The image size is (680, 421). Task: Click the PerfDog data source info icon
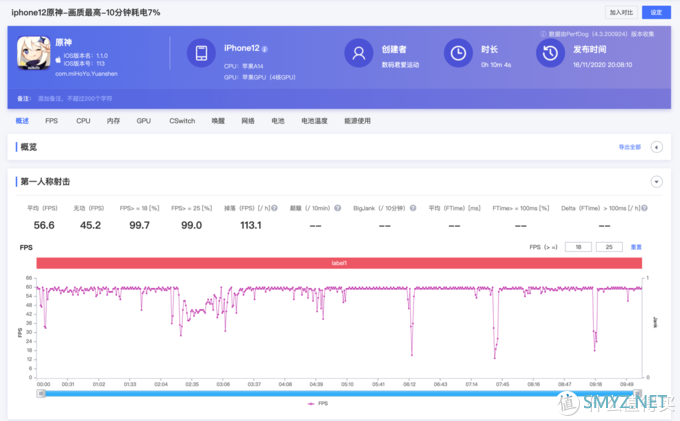click(x=543, y=34)
